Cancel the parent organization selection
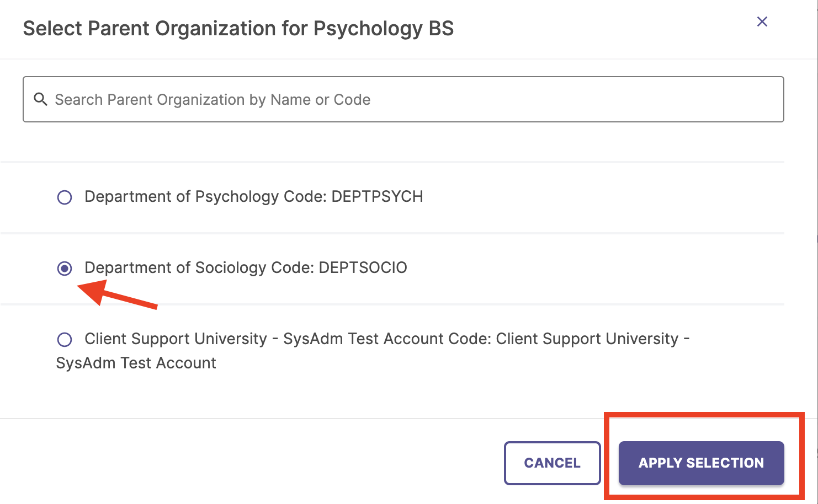This screenshot has height=504, width=818. 552,463
